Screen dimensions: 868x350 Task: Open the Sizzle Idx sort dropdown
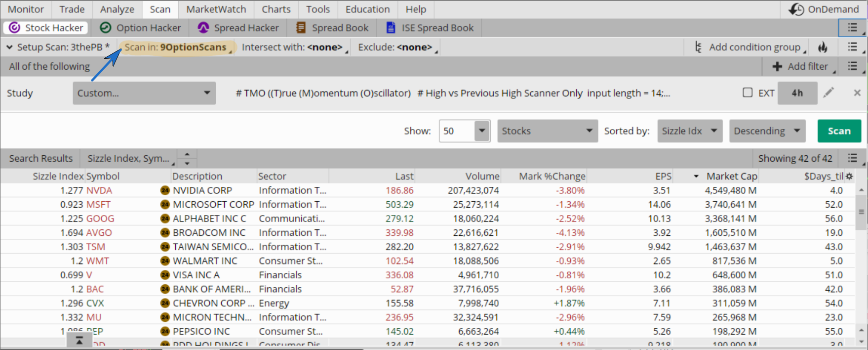tap(689, 131)
